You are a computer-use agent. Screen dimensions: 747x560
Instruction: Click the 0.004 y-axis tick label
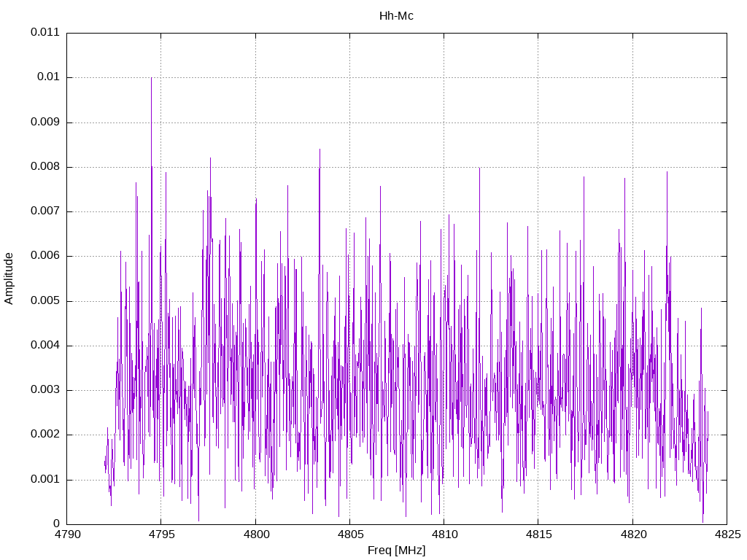pyautogui.click(x=45, y=345)
